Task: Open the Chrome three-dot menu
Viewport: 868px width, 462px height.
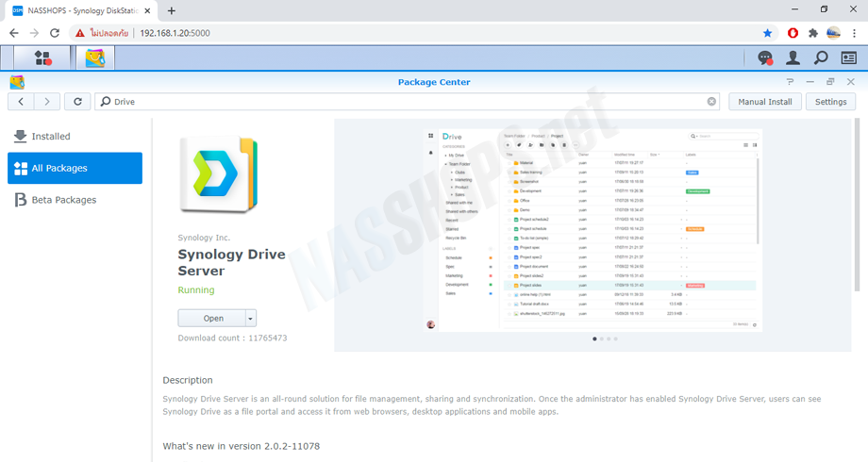Action: click(854, 33)
